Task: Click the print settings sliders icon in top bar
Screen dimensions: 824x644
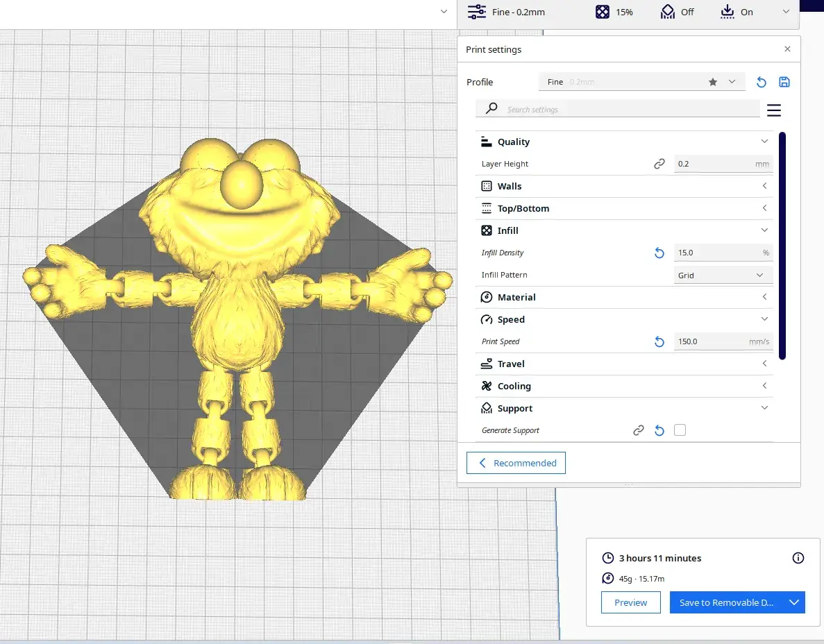Action: tap(477, 12)
